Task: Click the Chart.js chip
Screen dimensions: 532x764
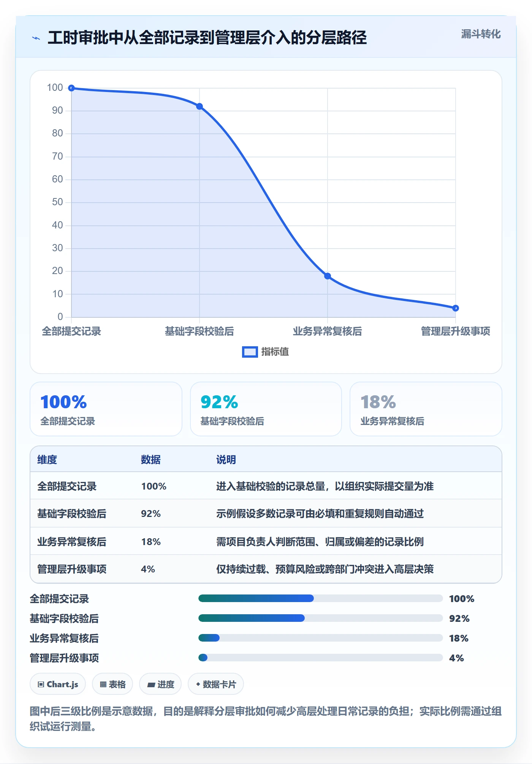Action: [58, 684]
